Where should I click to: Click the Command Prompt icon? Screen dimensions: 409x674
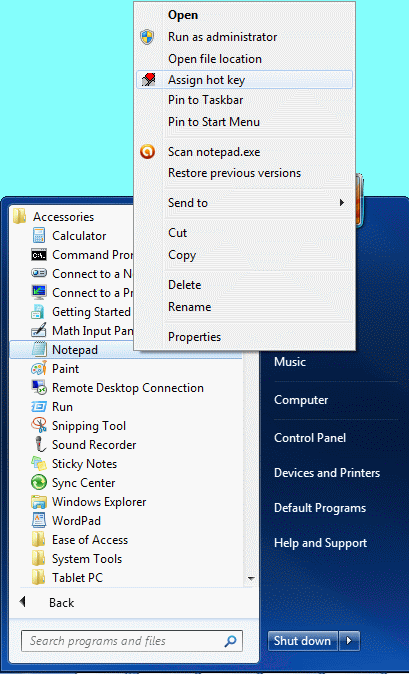click(39, 255)
